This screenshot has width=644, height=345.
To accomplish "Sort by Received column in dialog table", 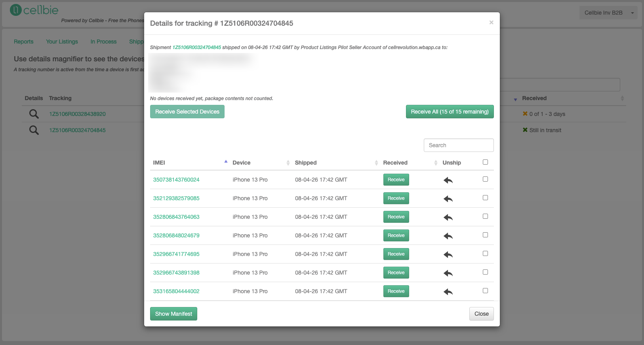I will [x=410, y=163].
